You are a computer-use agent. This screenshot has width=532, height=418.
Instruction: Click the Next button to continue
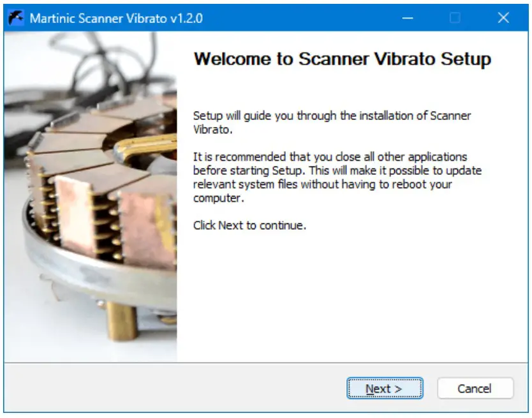(384, 389)
